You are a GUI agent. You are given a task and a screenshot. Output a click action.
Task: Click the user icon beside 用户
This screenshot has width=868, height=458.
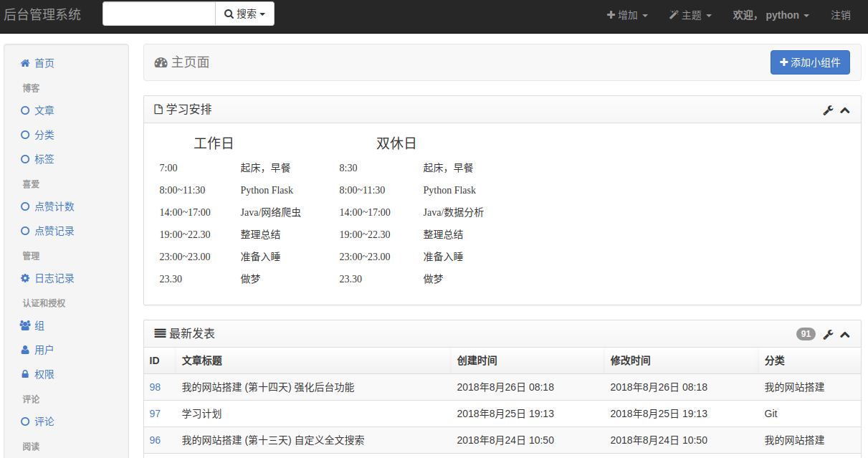click(25, 350)
